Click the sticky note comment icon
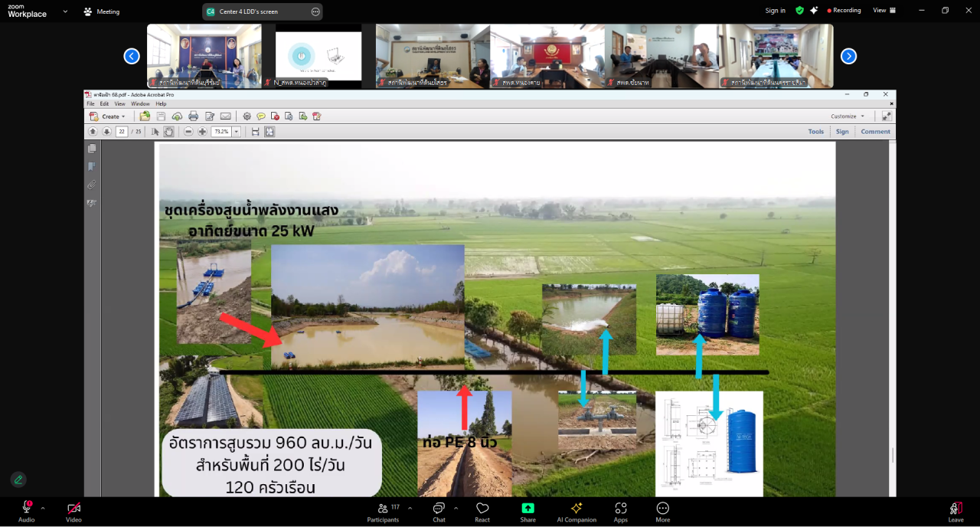This screenshot has width=980, height=527. [x=261, y=116]
